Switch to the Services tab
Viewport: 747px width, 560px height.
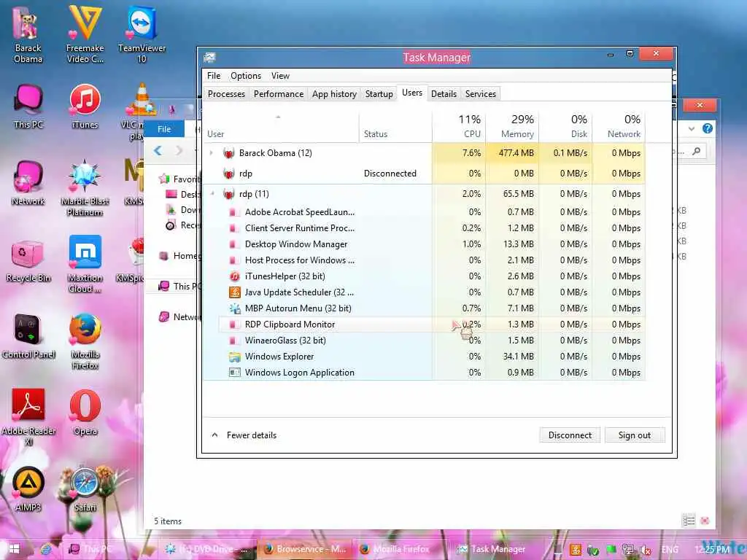tap(481, 94)
